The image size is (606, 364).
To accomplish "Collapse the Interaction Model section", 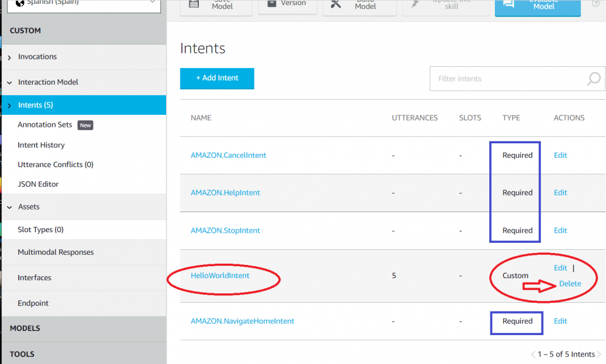I will (9, 83).
